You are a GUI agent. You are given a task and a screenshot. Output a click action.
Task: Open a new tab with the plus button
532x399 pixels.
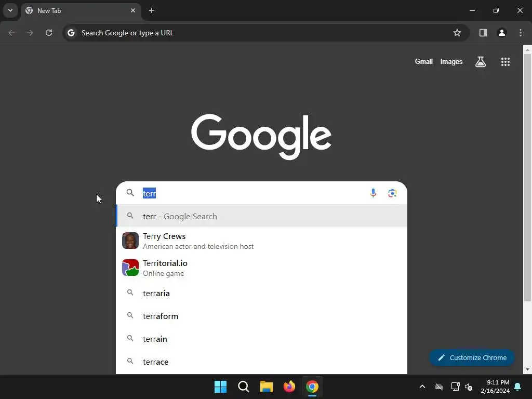pyautogui.click(x=152, y=10)
